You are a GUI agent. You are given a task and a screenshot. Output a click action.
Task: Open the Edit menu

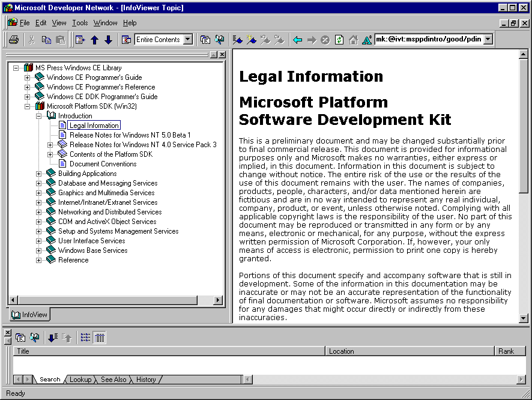pyautogui.click(x=41, y=23)
